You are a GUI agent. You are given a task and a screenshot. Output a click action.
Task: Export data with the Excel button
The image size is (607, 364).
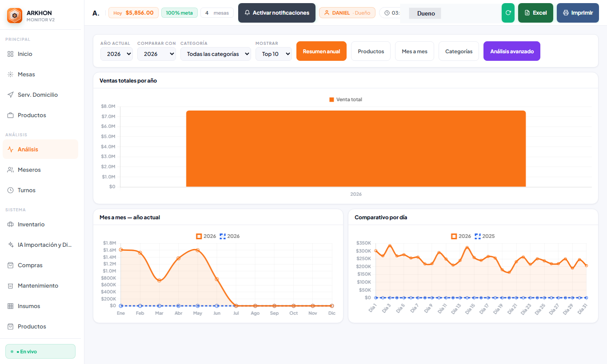pyautogui.click(x=535, y=13)
